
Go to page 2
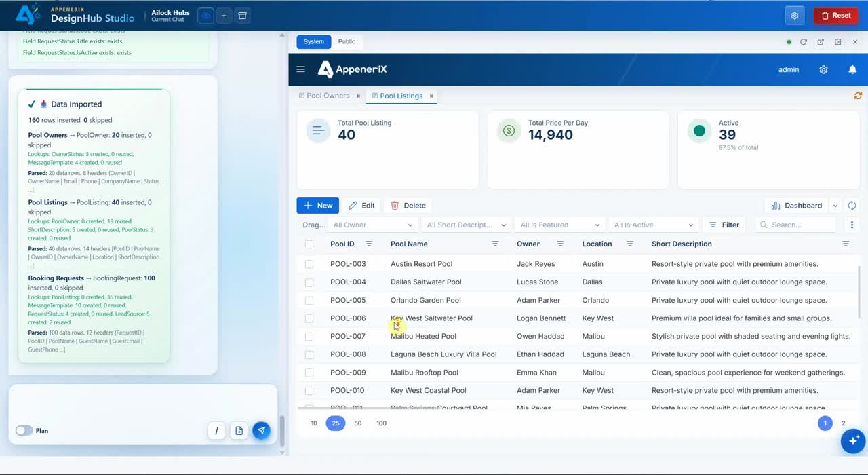tap(844, 423)
